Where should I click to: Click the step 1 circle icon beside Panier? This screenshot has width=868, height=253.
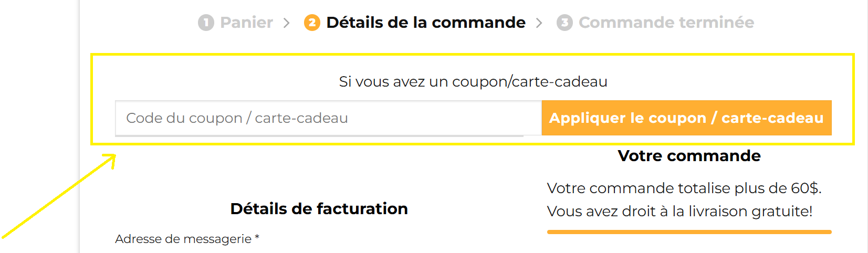[x=206, y=23]
